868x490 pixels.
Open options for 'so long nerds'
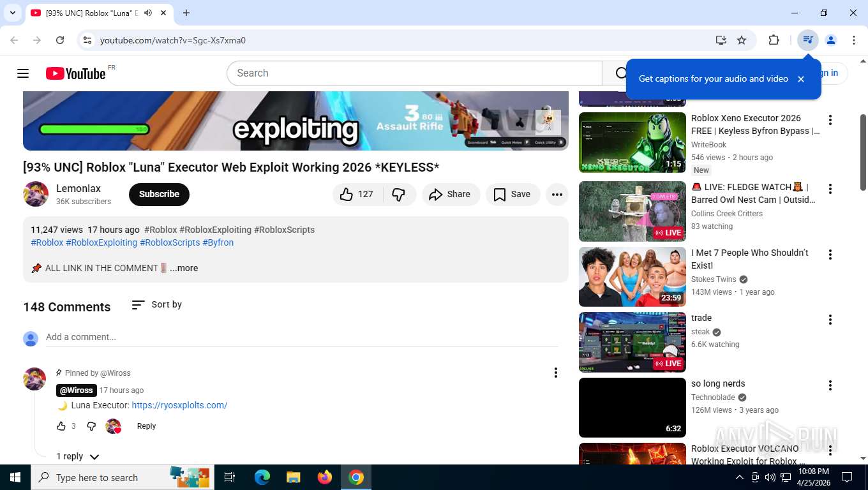830,385
